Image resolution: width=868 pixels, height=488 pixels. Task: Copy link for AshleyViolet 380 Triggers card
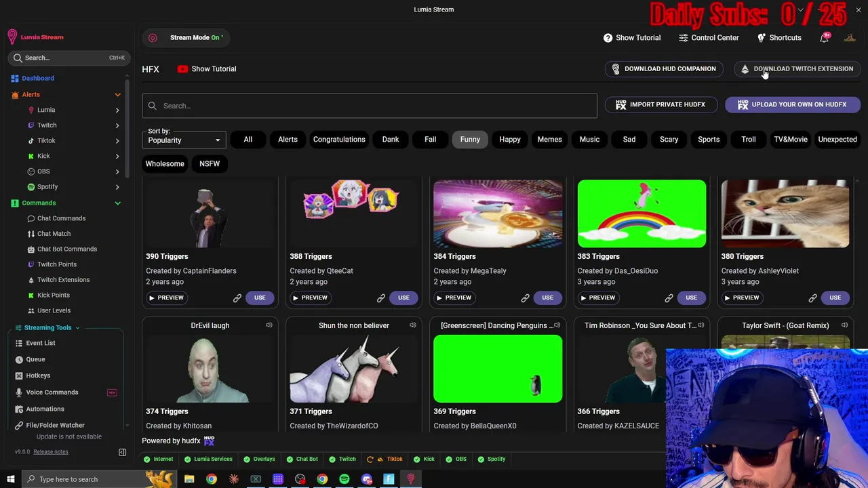tap(812, 298)
